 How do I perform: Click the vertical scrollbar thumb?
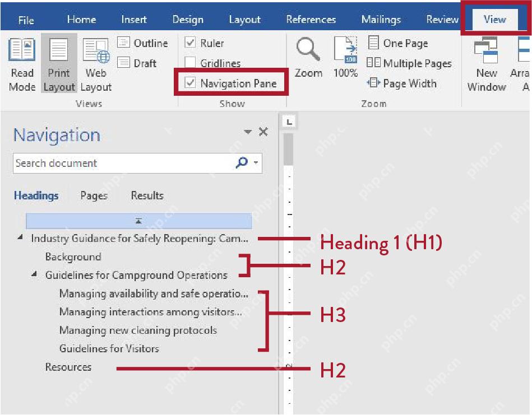tap(288, 149)
